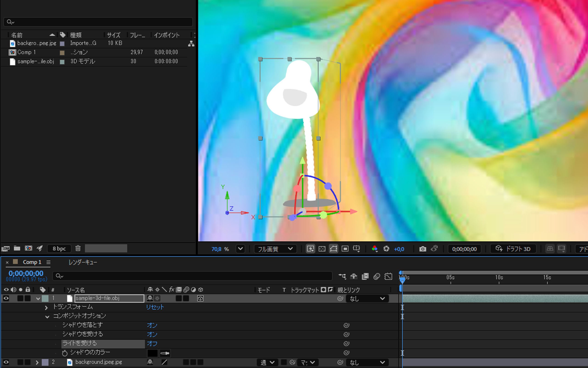
Task: Open blending mode 通 dropdown on background layer
Action: coord(268,362)
